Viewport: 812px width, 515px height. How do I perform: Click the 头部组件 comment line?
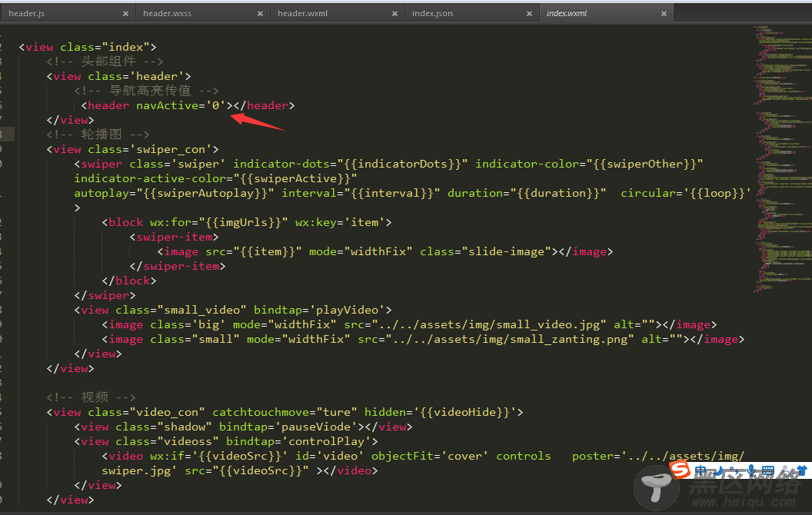point(105,61)
